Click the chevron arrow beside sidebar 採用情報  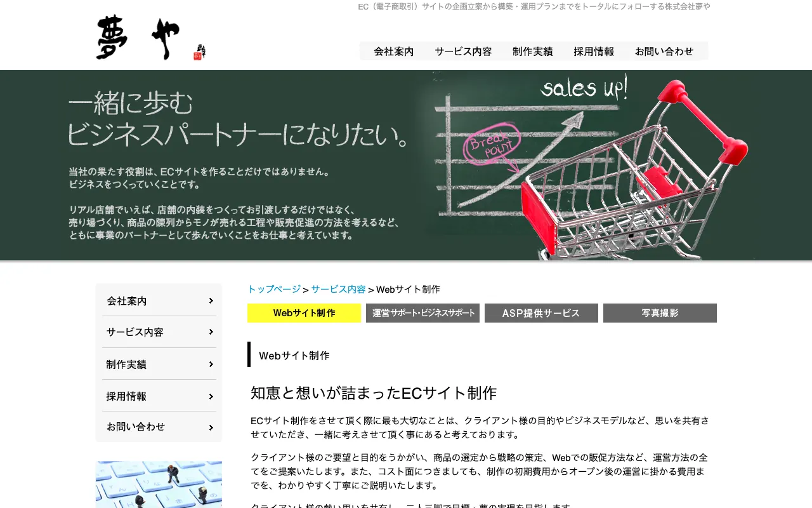click(x=211, y=397)
